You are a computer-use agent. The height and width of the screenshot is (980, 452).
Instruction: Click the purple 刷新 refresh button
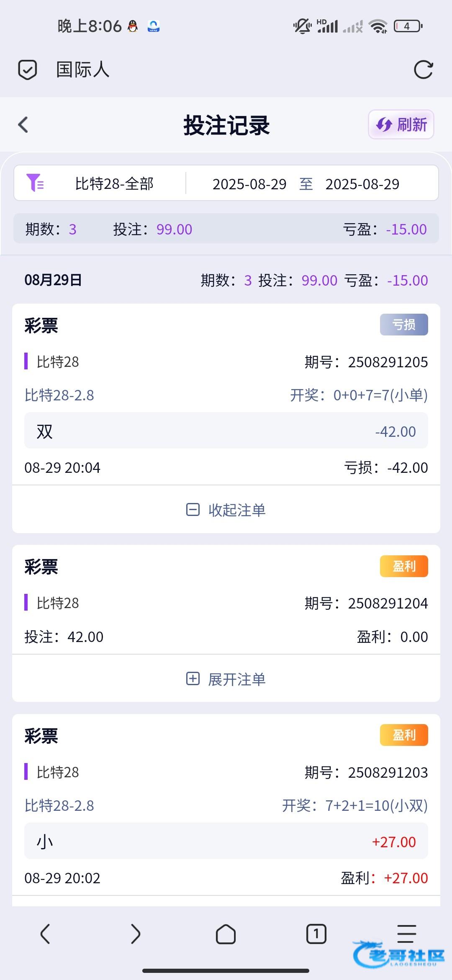[401, 124]
